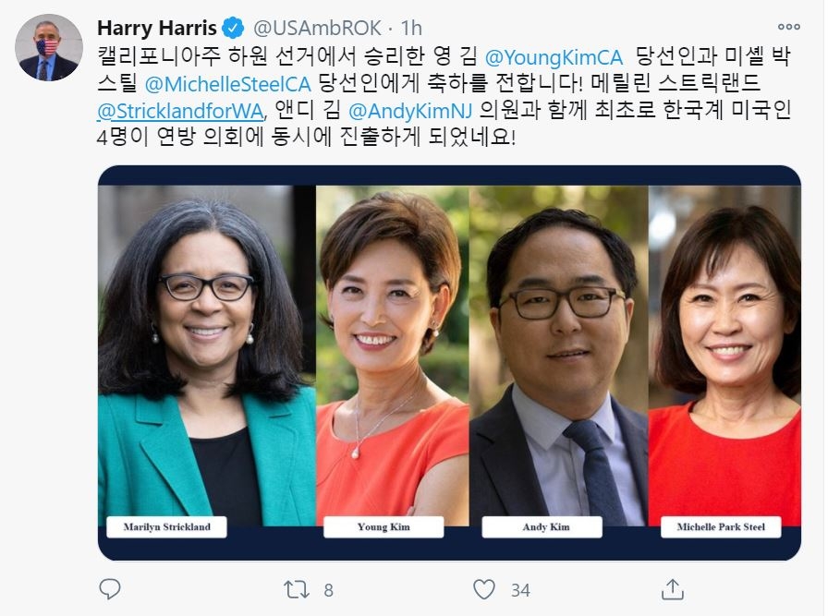View the like count of 34

tap(520, 590)
